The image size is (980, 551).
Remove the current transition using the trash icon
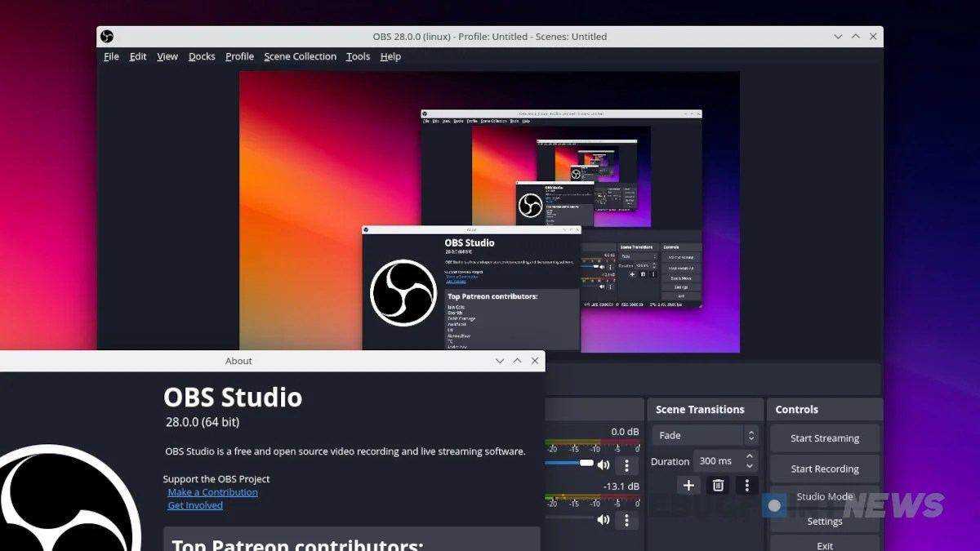(718, 485)
